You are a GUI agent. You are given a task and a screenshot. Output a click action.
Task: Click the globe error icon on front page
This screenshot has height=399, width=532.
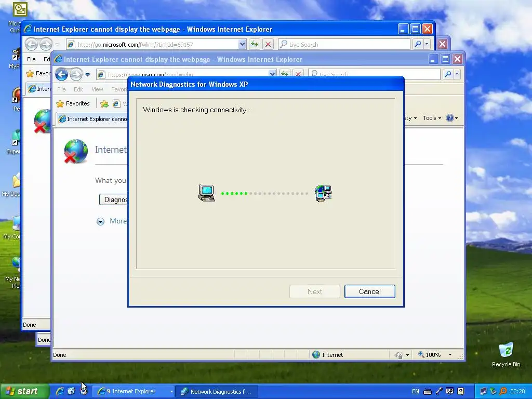coord(76,151)
